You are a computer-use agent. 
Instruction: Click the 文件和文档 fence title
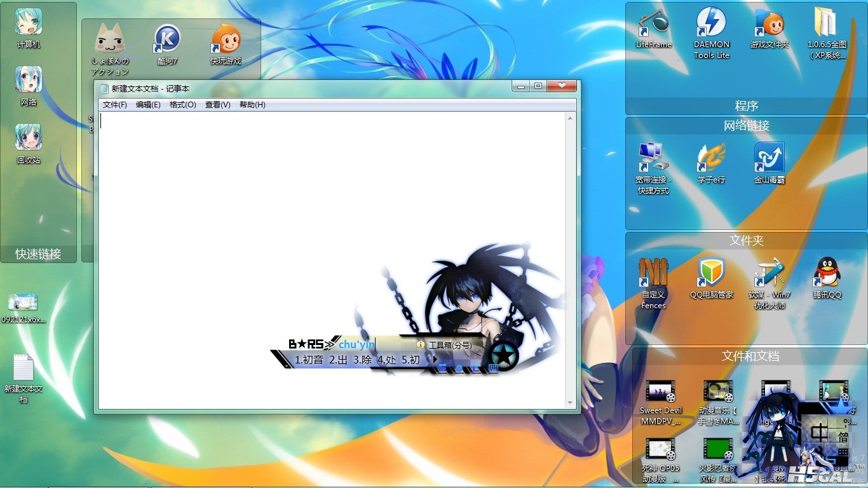point(750,356)
